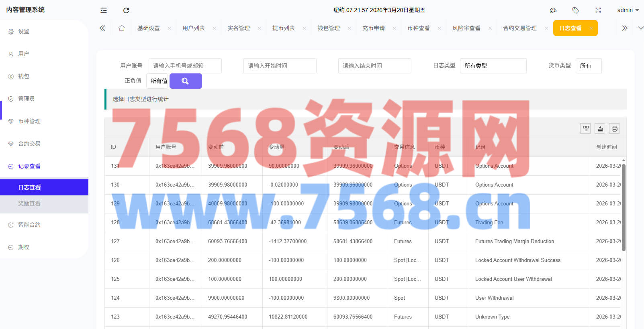Click the sidebar collapse menu icon
Image resolution: width=644 pixels, height=329 pixels.
(104, 10)
